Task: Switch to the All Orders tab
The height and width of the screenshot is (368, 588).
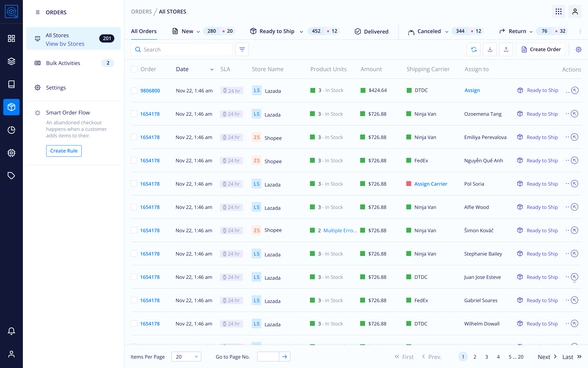Action: point(144,31)
